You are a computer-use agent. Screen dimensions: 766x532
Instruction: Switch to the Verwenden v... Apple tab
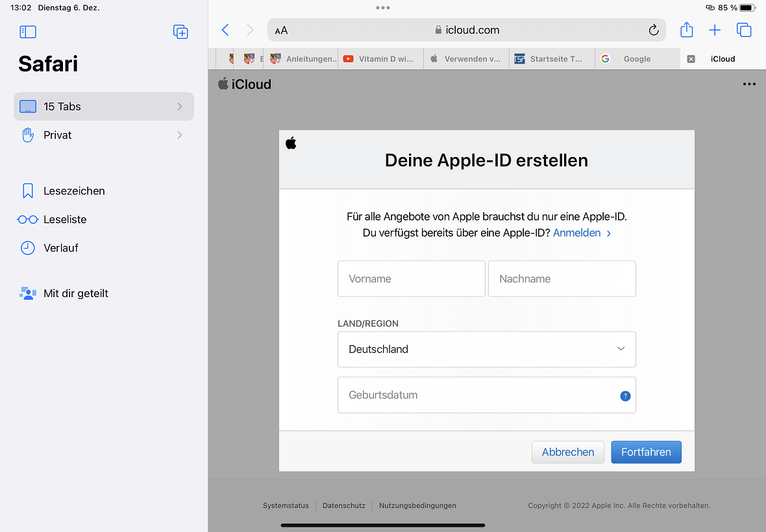pos(466,59)
